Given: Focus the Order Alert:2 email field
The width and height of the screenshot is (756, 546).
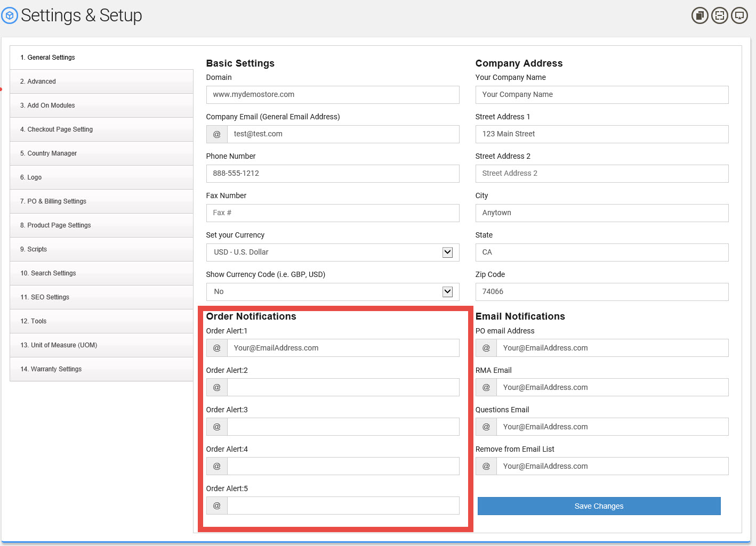Looking at the screenshot, I should coord(343,387).
